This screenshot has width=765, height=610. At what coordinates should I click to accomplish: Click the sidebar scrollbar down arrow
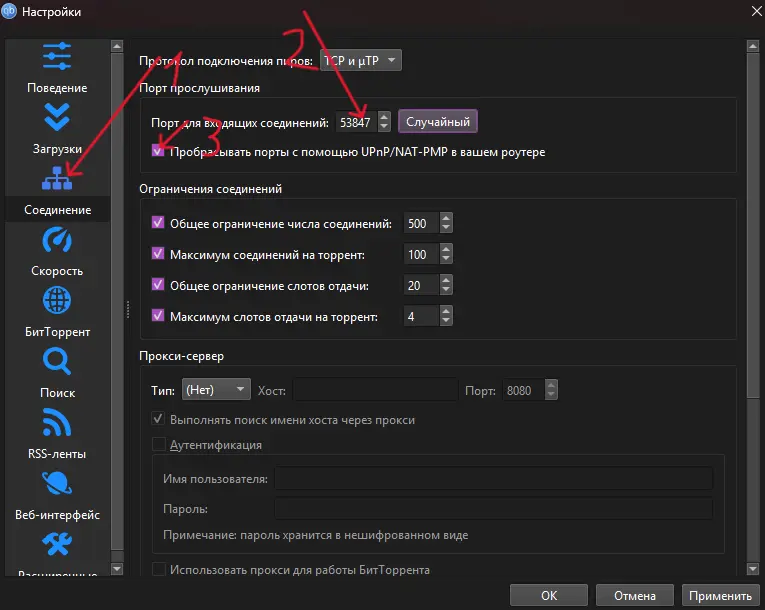117,569
